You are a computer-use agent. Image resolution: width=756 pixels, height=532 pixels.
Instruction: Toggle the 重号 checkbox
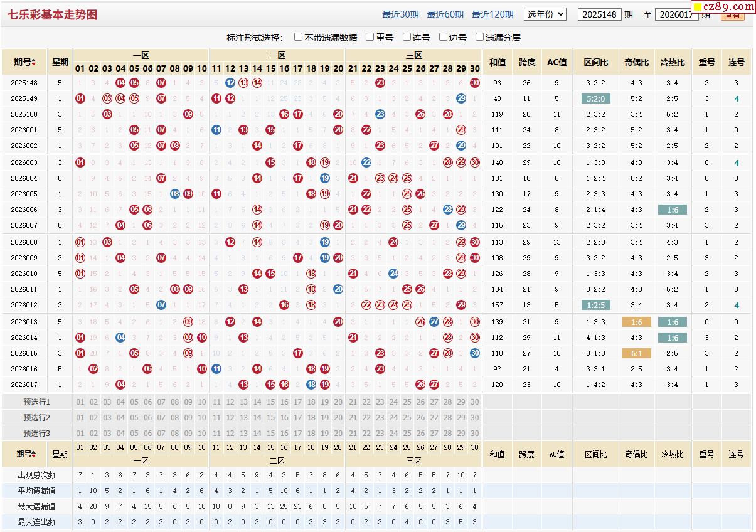pyautogui.click(x=370, y=37)
